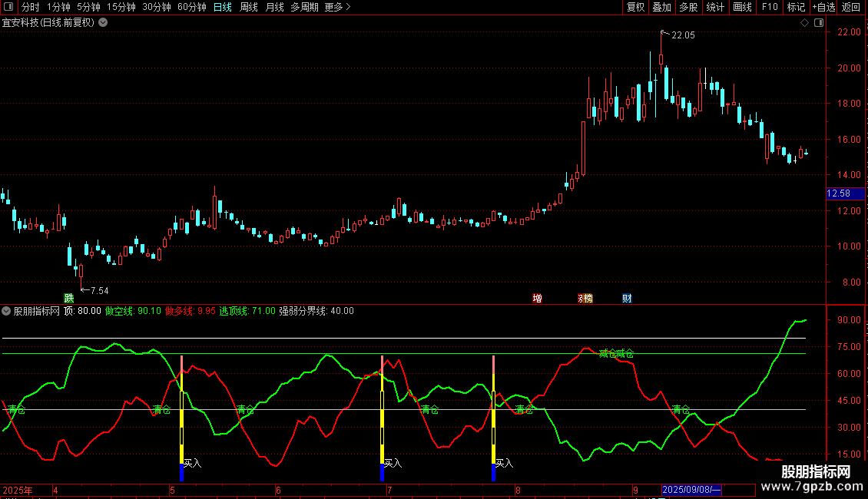Switch to 月线 monthly chart
The image size is (868, 499).
tap(274, 7)
